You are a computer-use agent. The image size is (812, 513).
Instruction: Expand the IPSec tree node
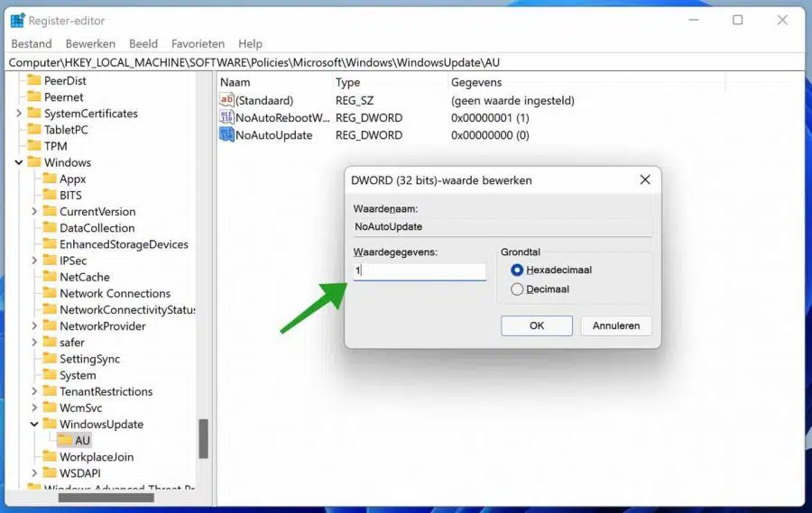[34, 261]
